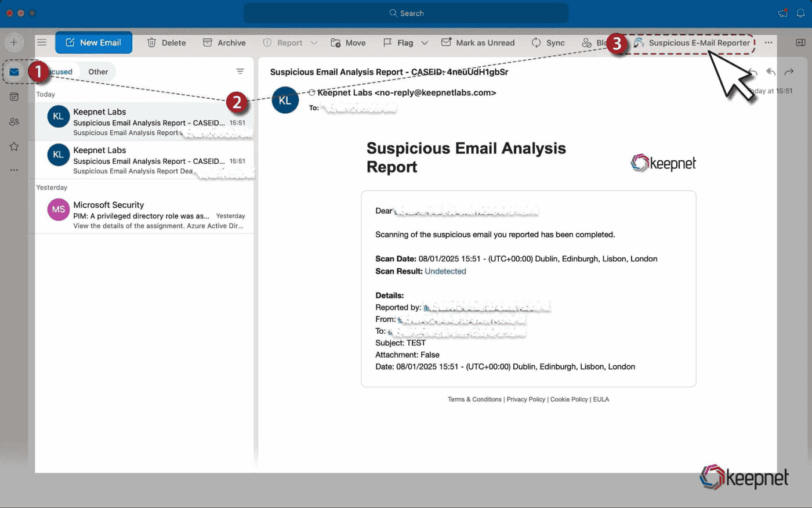Click the Undetected scan result link
Viewport: 812px width, 508px height.
click(x=445, y=271)
